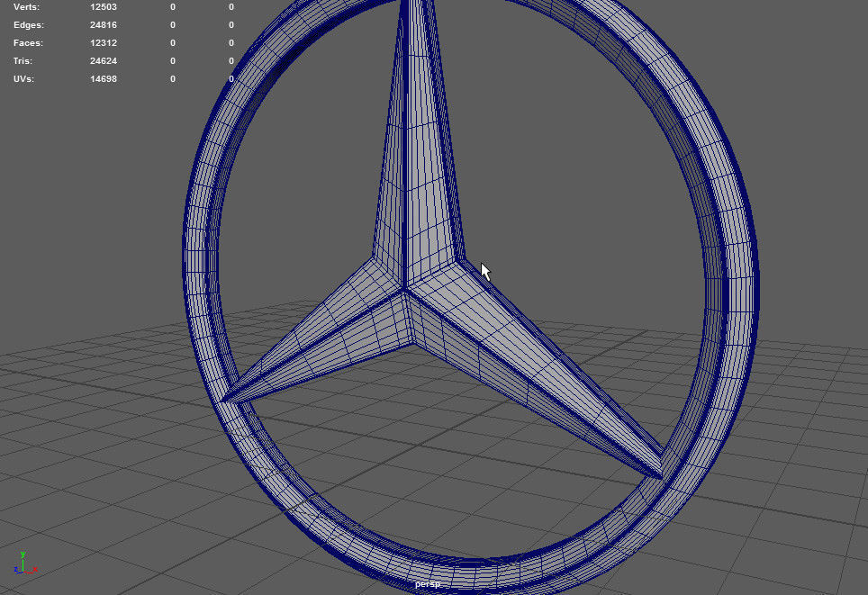The height and width of the screenshot is (595, 868).
Task: Click the 'UVs:' label in the heads-up display
Action: [x=23, y=78]
